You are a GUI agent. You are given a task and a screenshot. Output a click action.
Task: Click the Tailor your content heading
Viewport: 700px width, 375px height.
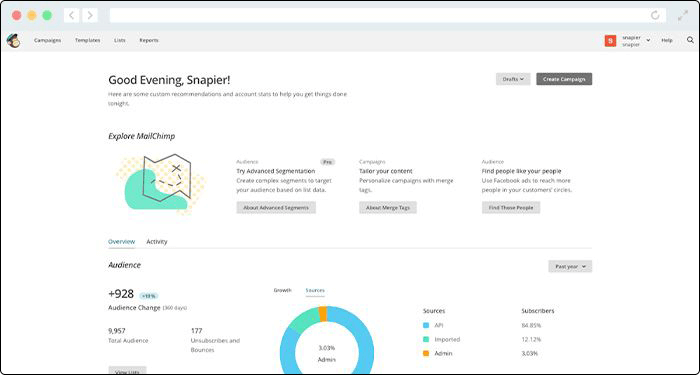point(386,171)
